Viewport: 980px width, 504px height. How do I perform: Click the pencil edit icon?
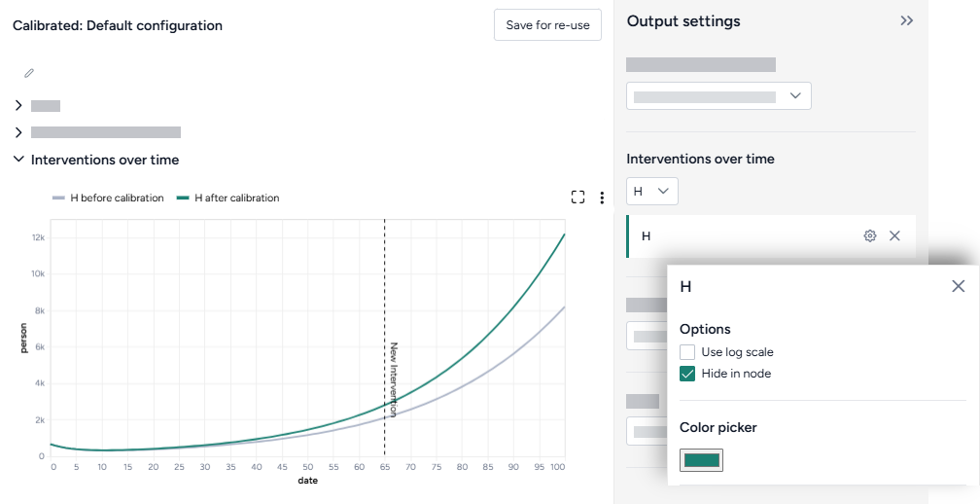pos(29,73)
